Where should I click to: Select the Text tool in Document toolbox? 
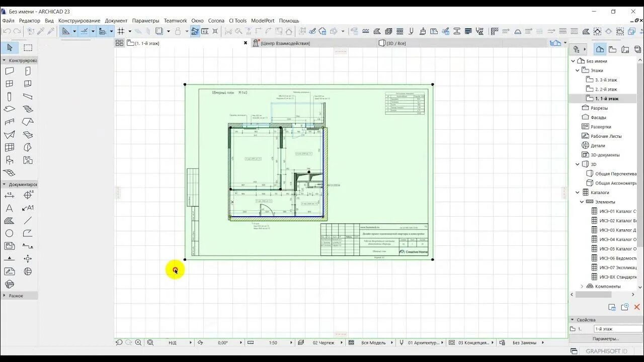point(9,208)
